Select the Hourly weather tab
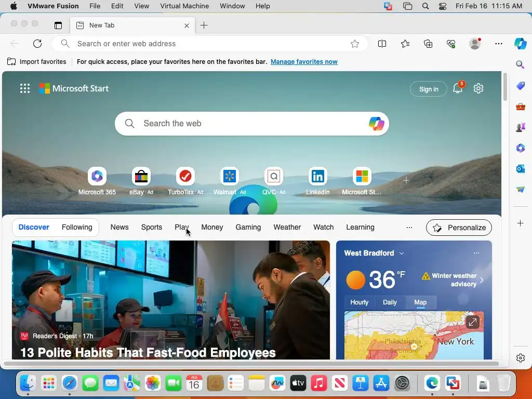Viewport: 532px width, 399px height. pos(360,302)
